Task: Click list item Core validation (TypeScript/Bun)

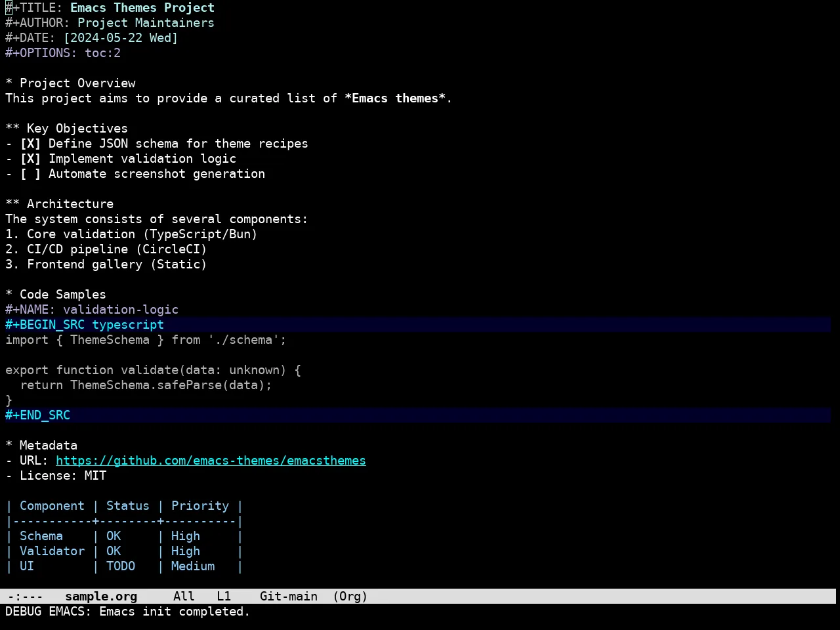Action: pos(131,234)
